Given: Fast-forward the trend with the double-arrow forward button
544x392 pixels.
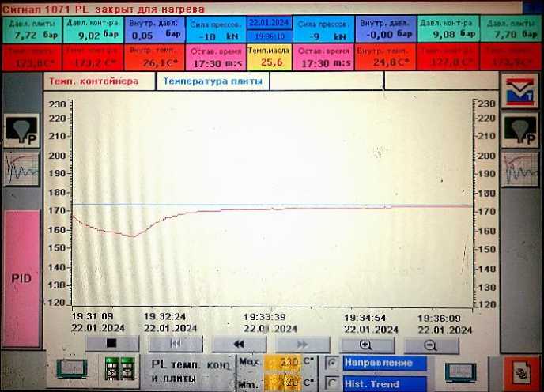Looking at the screenshot, I should point(303,345).
